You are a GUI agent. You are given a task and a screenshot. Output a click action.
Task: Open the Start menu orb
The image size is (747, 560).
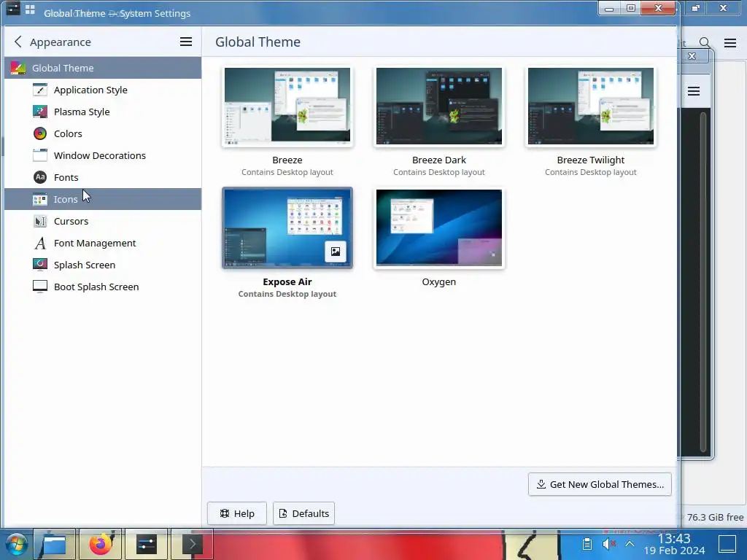coord(16,544)
